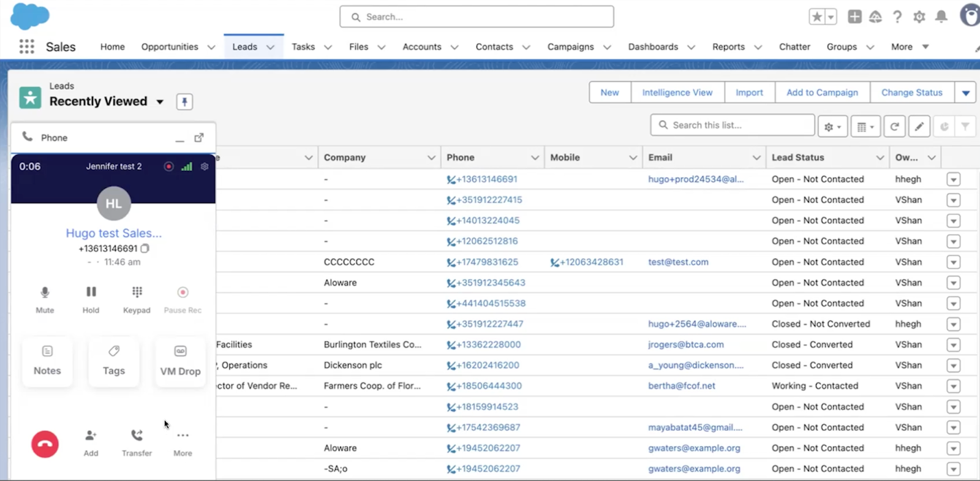Image resolution: width=980 pixels, height=481 pixels.
Task: Open call Tags
Action: click(114, 361)
